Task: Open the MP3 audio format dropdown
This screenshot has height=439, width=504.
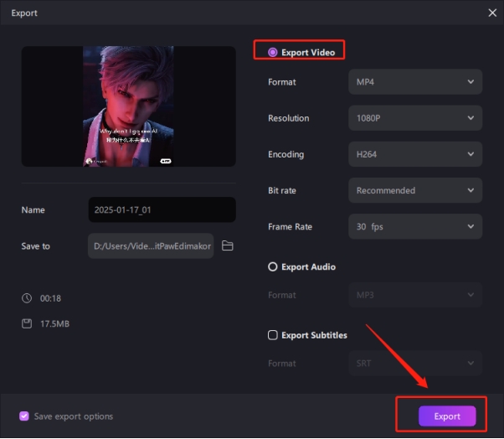Action: pos(415,295)
